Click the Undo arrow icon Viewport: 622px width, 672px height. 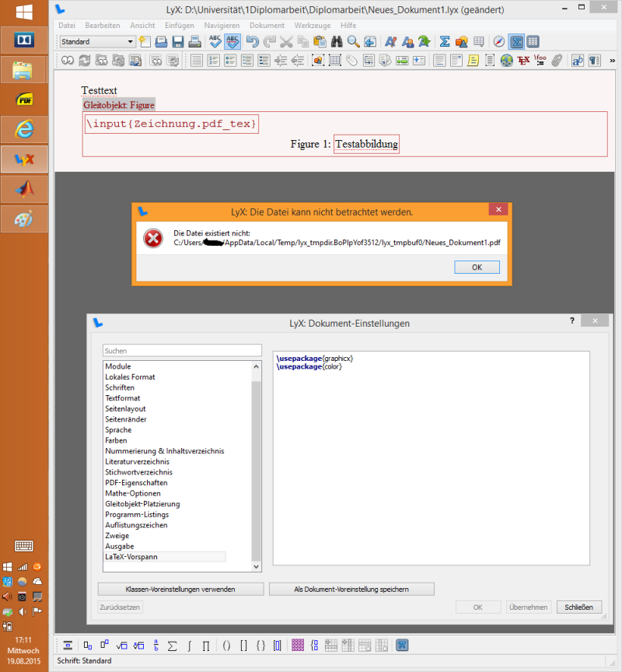[x=253, y=41]
